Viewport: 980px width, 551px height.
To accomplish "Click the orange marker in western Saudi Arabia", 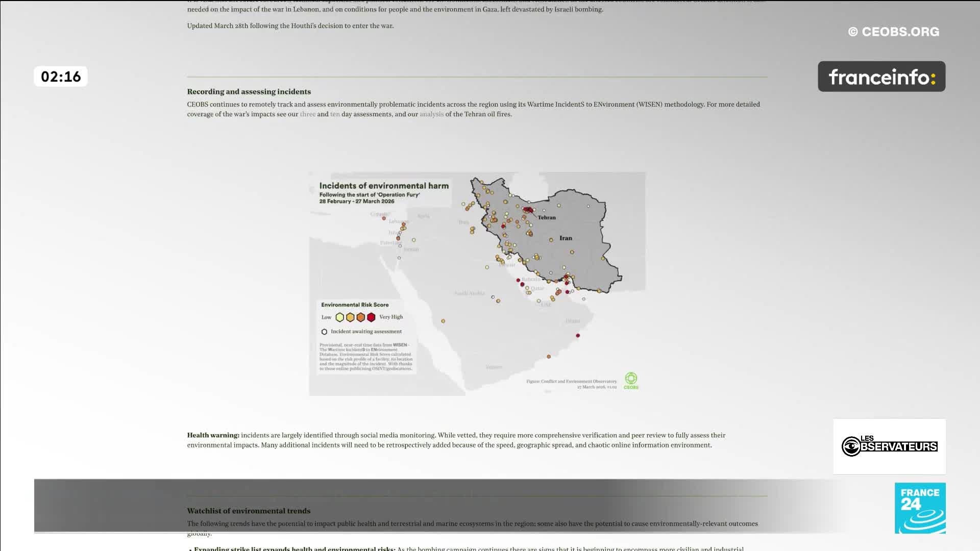I will pyautogui.click(x=443, y=321).
